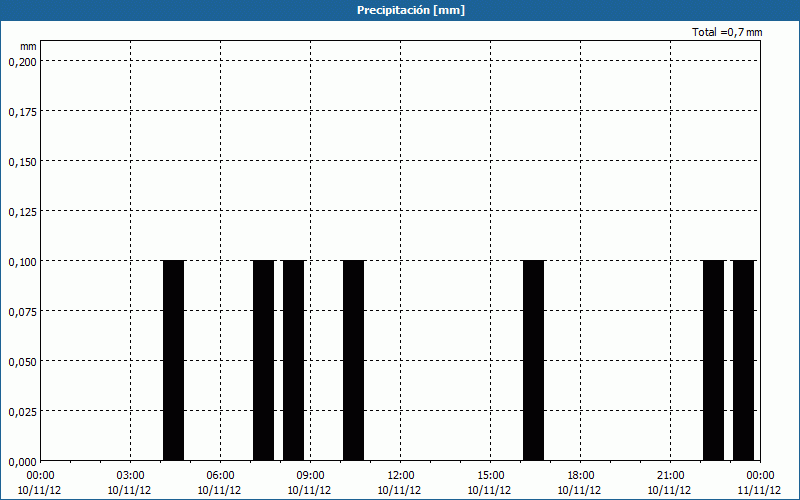Select the 0,150 y-axis label
800x500 pixels.
(22, 162)
